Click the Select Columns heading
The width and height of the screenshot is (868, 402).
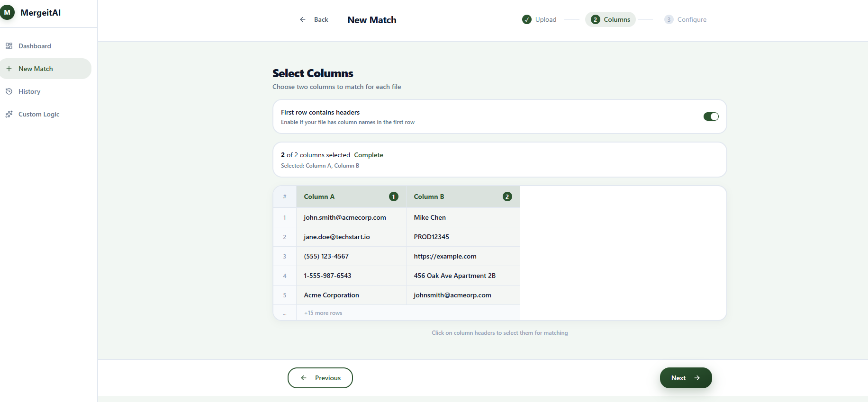(x=313, y=73)
